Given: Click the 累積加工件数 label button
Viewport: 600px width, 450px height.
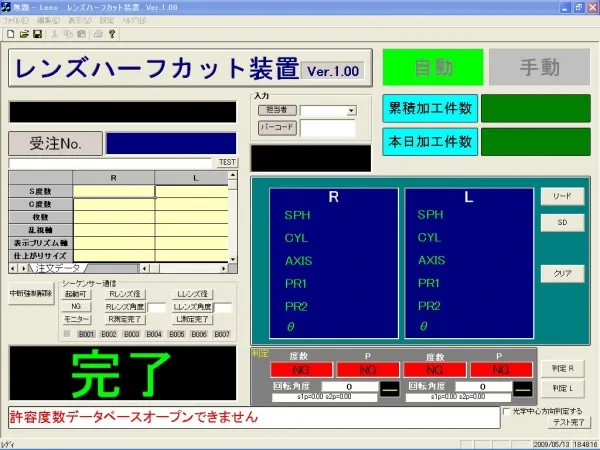Looking at the screenshot, I should pos(430,108).
